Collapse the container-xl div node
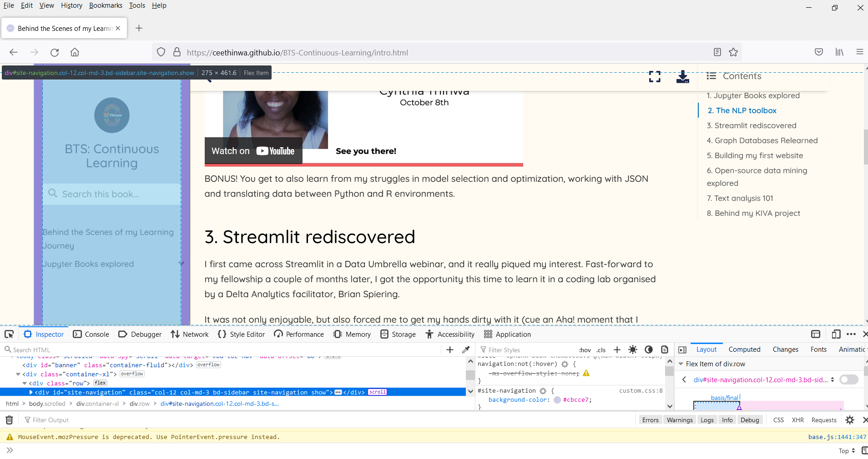The height and width of the screenshot is (459, 868). pos(18,374)
